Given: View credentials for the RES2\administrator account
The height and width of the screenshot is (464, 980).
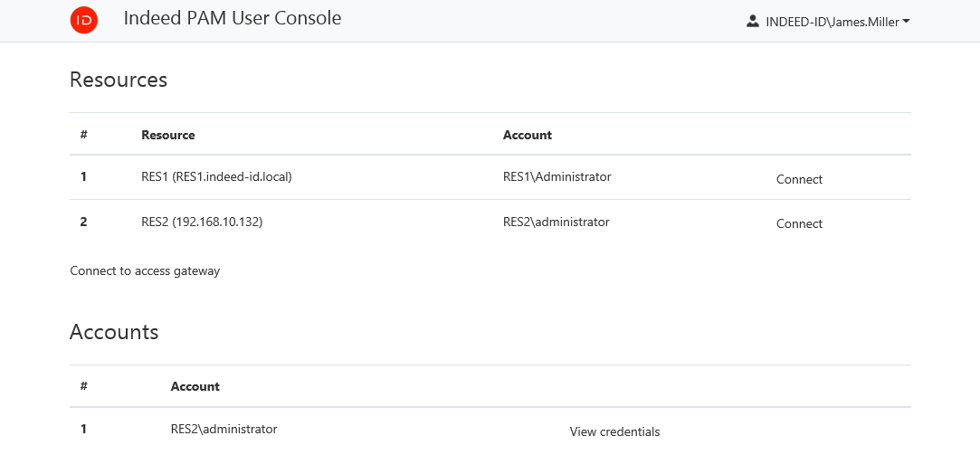Looking at the screenshot, I should point(614,431).
